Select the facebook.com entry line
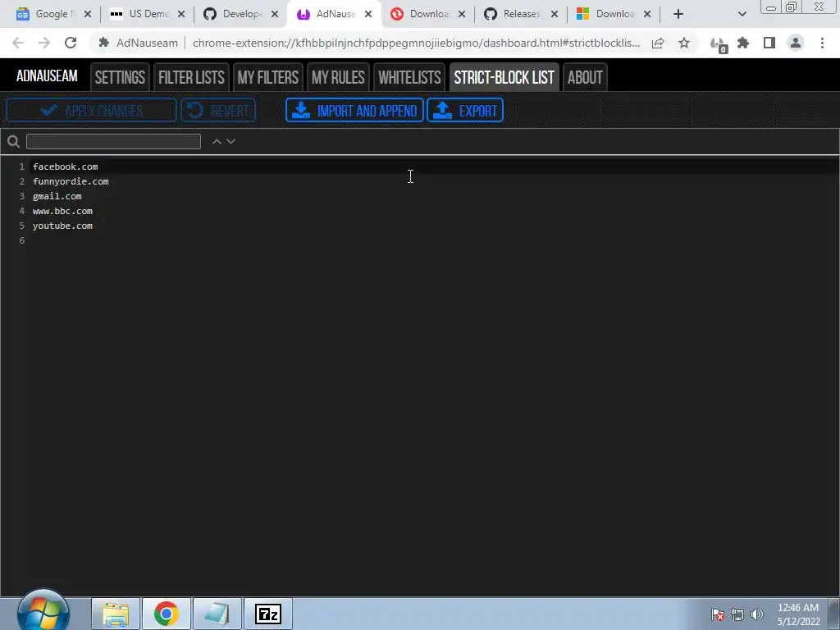 (x=66, y=167)
